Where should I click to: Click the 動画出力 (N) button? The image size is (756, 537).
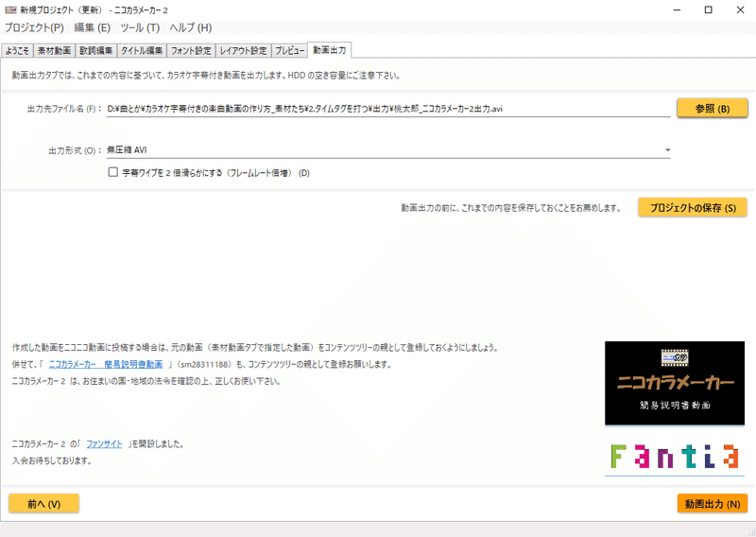tap(713, 504)
